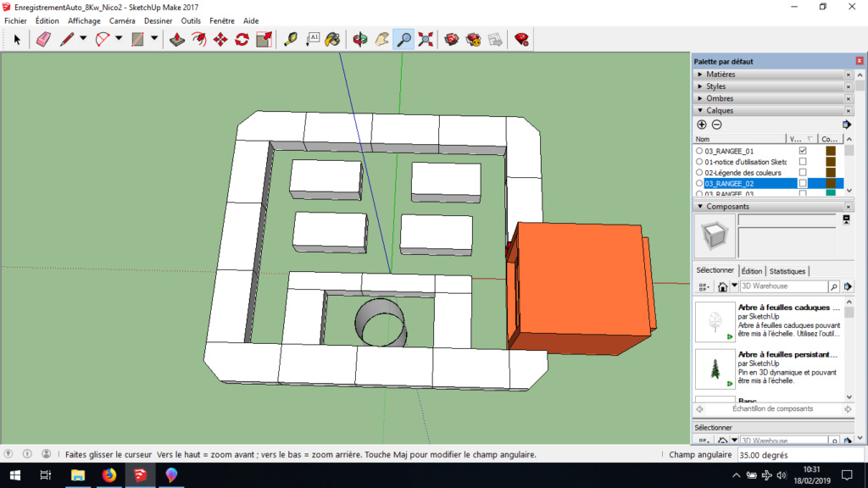This screenshot has width=868, height=488.
Task: Click color swatch of 01-notice d'utilisation layer
Action: (x=831, y=162)
